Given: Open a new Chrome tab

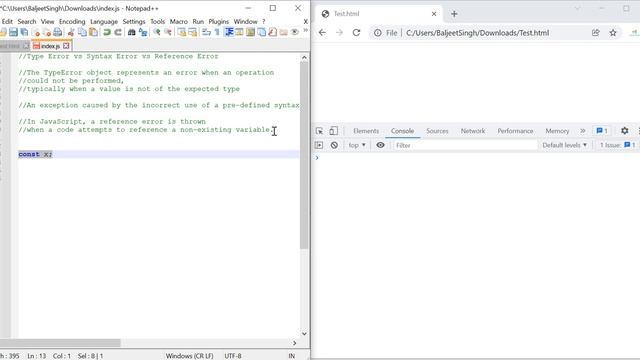Looking at the screenshot, I should tap(454, 14).
